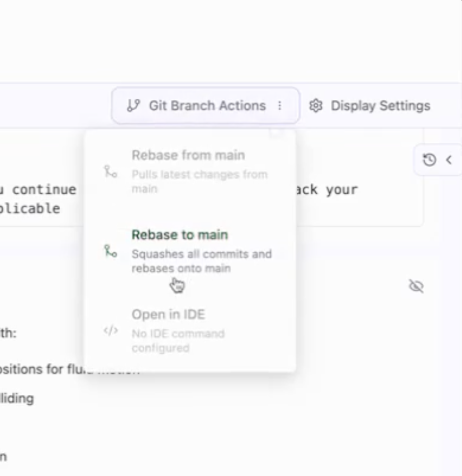
Task: Click the "ack your" monospaced text
Action: pyautogui.click(x=326, y=190)
